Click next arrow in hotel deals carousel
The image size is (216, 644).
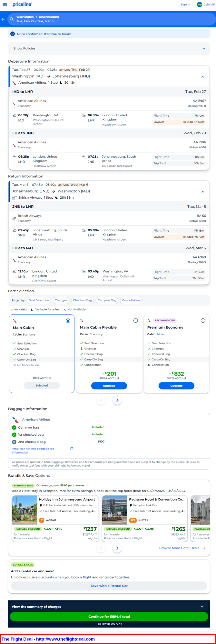pos(117,548)
